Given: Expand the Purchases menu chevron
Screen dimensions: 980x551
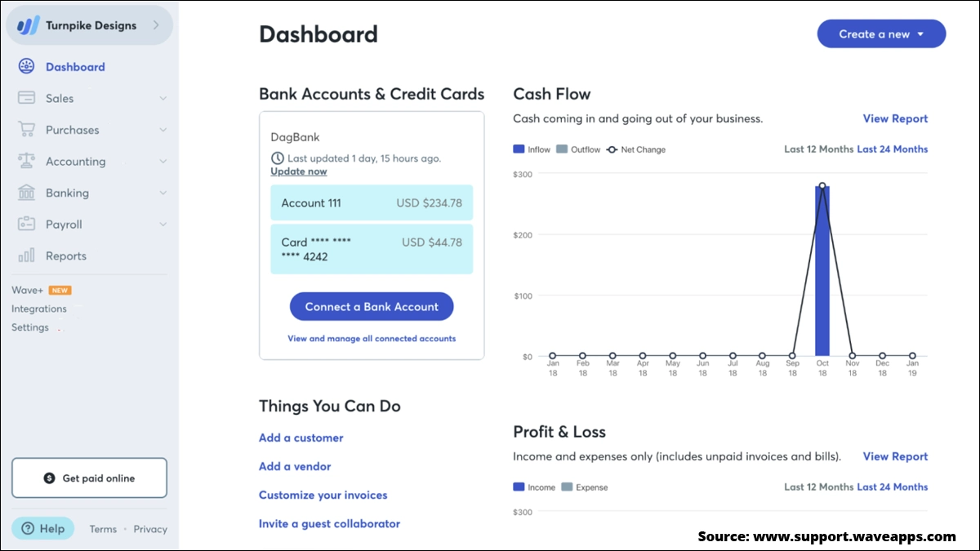Looking at the screenshot, I should pyautogui.click(x=163, y=130).
